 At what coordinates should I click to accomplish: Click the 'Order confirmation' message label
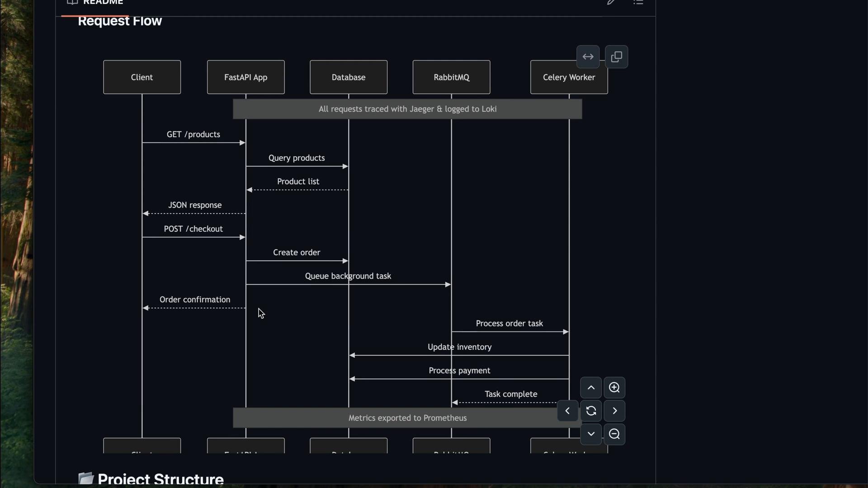(x=195, y=300)
